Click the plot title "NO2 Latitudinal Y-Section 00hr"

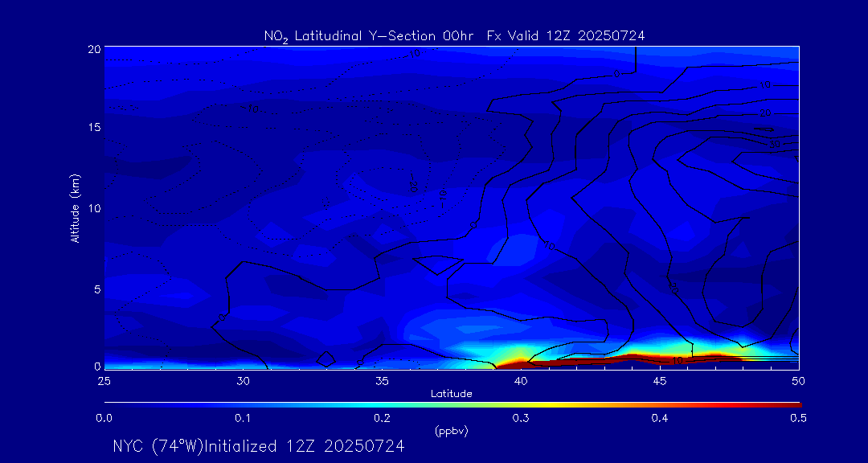tap(368, 36)
